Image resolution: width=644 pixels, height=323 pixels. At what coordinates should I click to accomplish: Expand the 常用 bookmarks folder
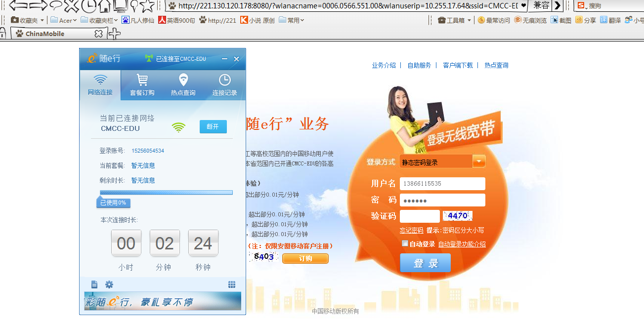pos(292,20)
